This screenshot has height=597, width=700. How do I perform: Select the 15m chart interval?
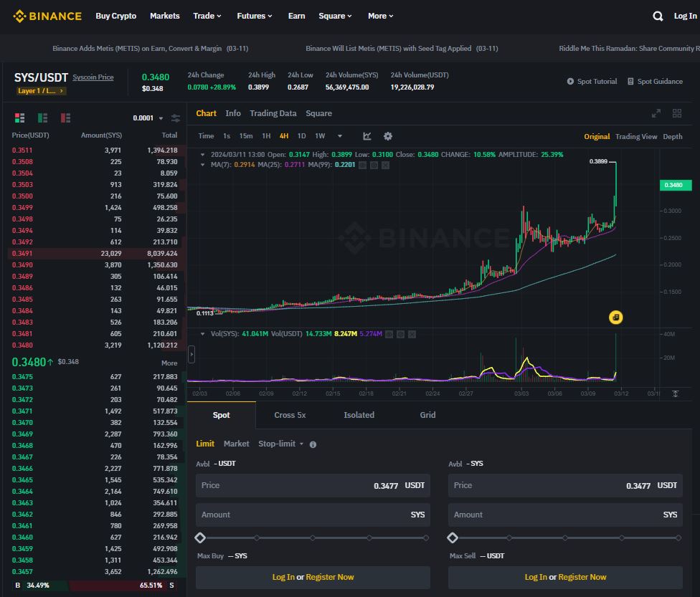246,136
